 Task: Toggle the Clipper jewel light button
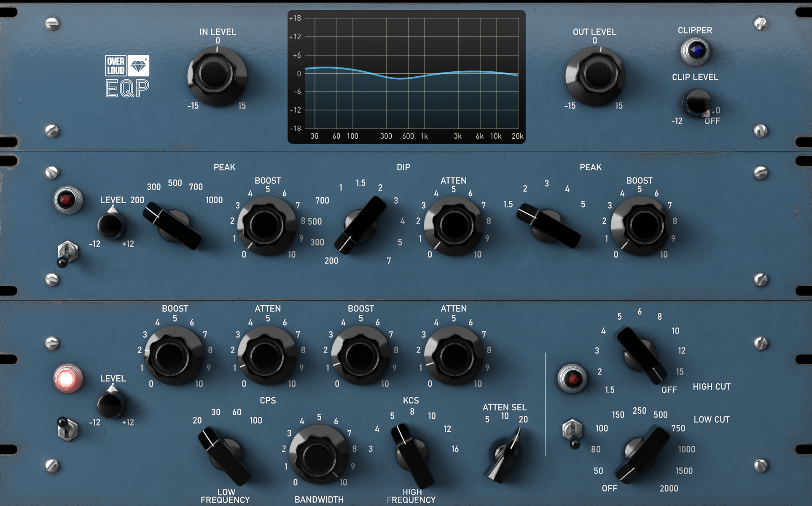click(695, 51)
